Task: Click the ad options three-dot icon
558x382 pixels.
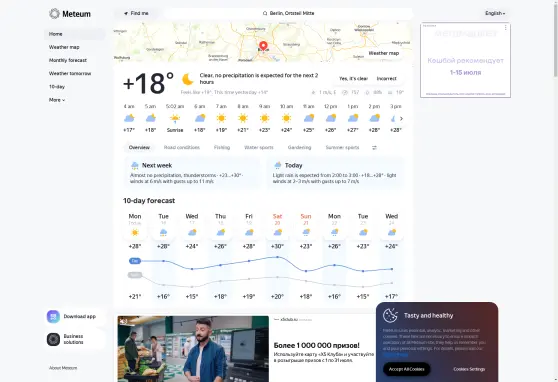Action: click(505, 27)
